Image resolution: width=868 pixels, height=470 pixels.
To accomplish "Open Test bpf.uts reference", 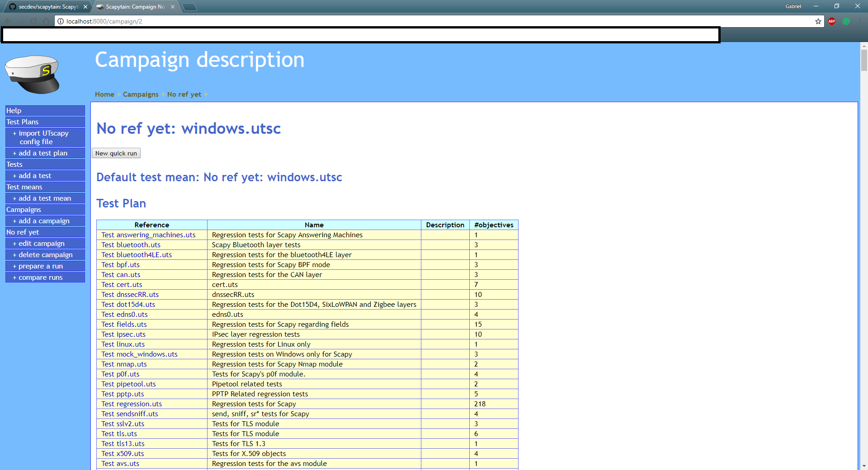I will pos(120,265).
